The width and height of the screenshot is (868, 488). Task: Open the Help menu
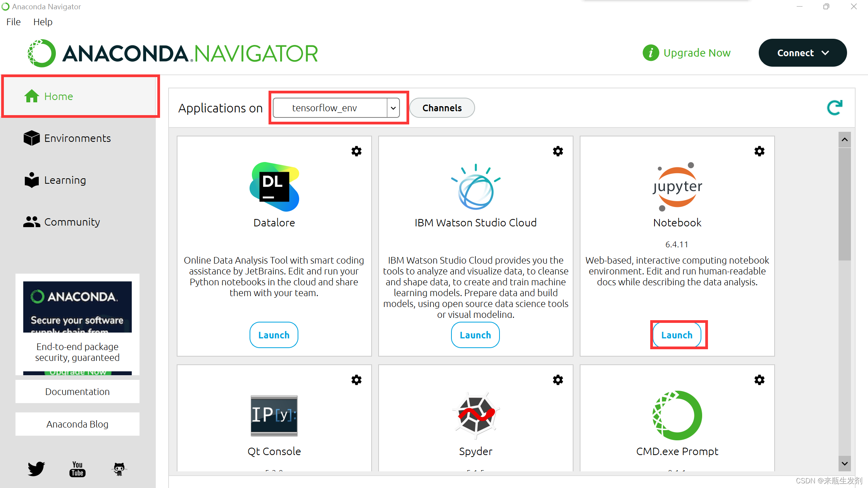pyautogui.click(x=43, y=22)
